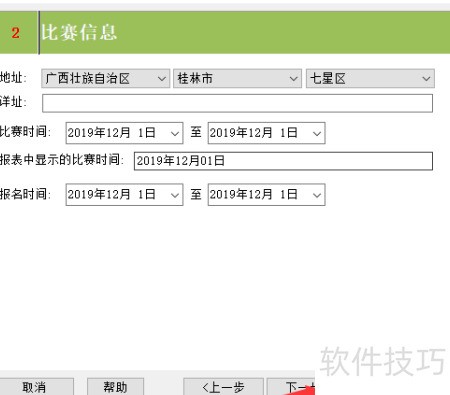Go back with the <上一步 button
This screenshot has width=450, height=395.
click(223, 387)
